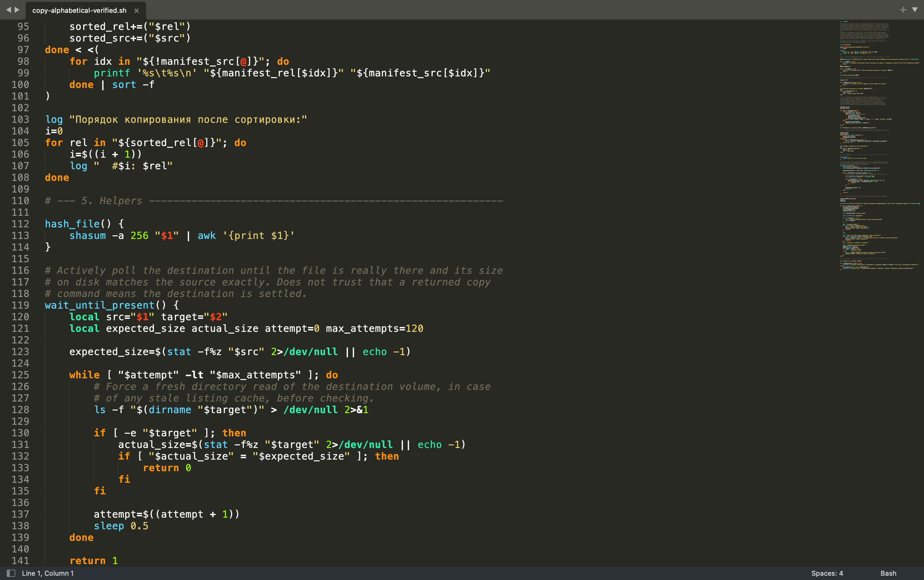This screenshot has height=580, width=924.
Task: Open the tab list dropdown triangle
Action: pyautogui.click(x=915, y=10)
